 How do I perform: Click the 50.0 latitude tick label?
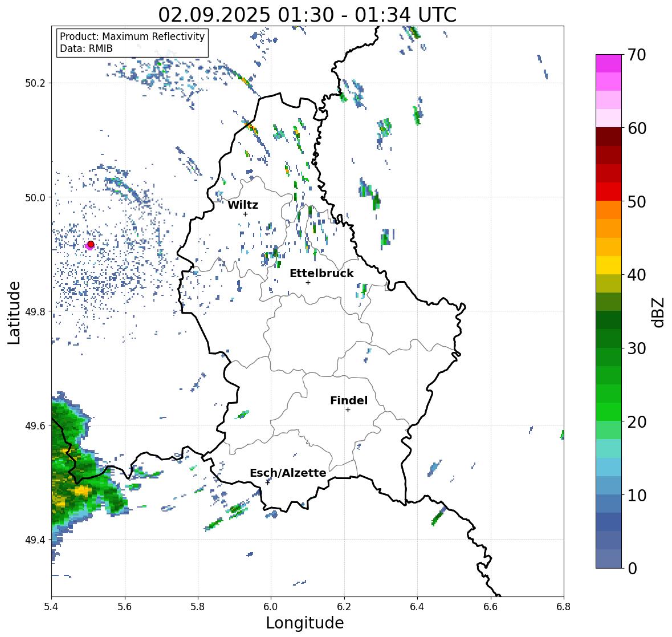click(36, 198)
